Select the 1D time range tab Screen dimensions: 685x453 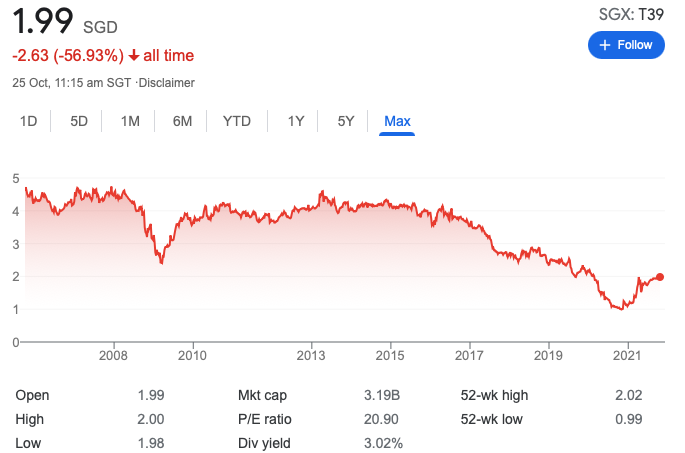(x=29, y=122)
